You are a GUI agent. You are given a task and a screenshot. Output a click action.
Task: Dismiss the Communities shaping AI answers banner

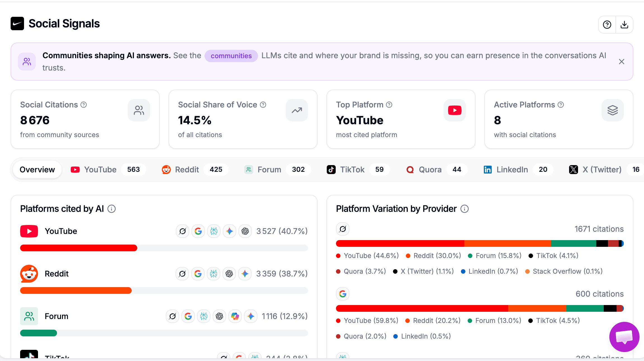click(622, 62)
